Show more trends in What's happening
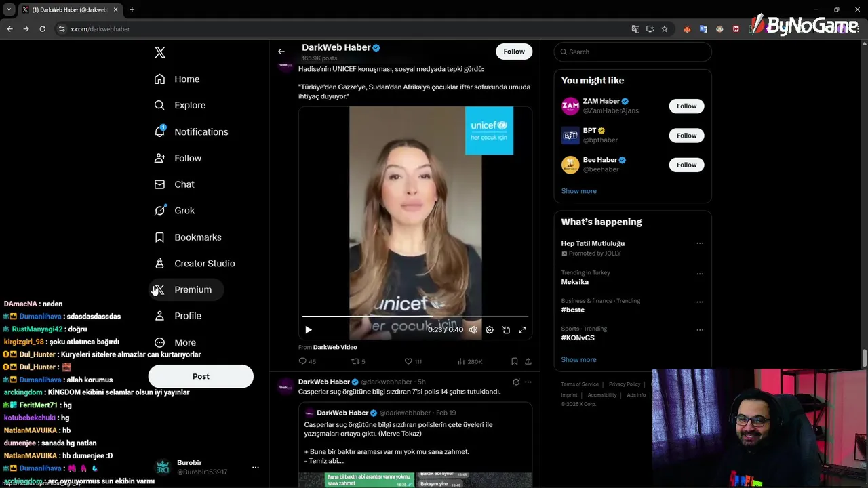The height and width of the screenshot is (488, 868). click(579, 360)
